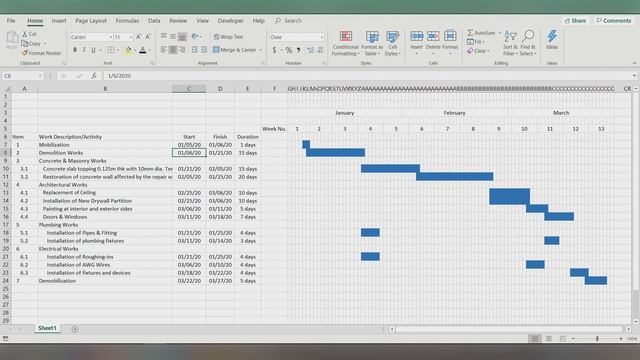640x360 pixels.
Task: Set Bottom Align for cell text
Action: [182, 37]
